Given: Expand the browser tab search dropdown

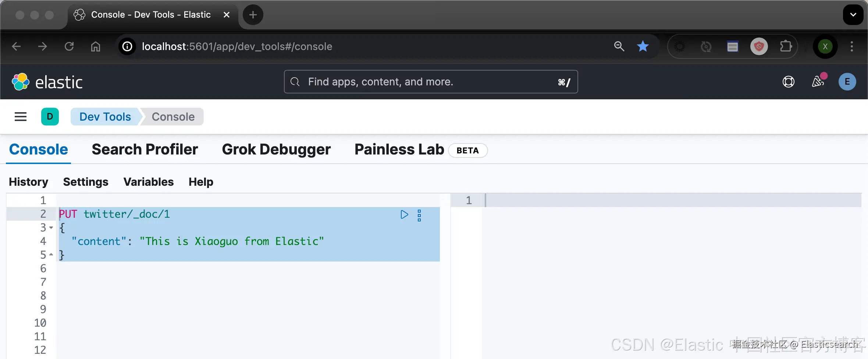Looking at the screenshot, I should (x=853, y=15).
